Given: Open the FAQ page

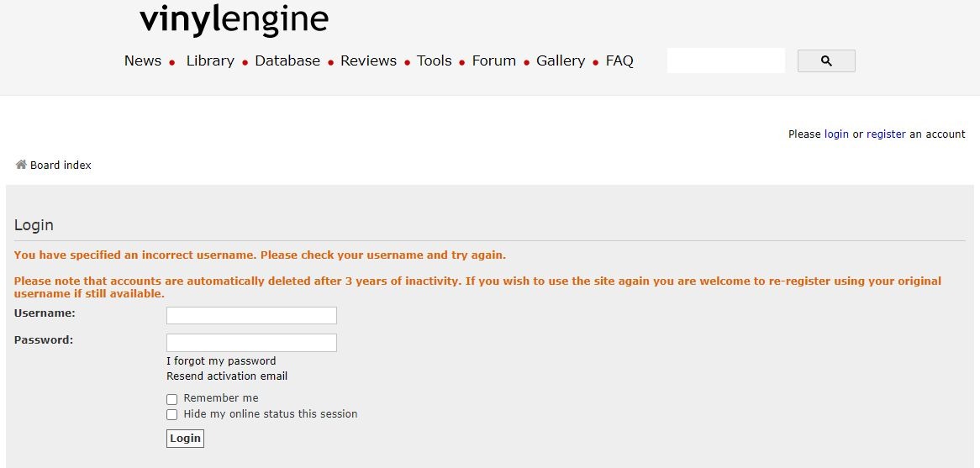Looking at the screenshot, I should pos(619,60).
